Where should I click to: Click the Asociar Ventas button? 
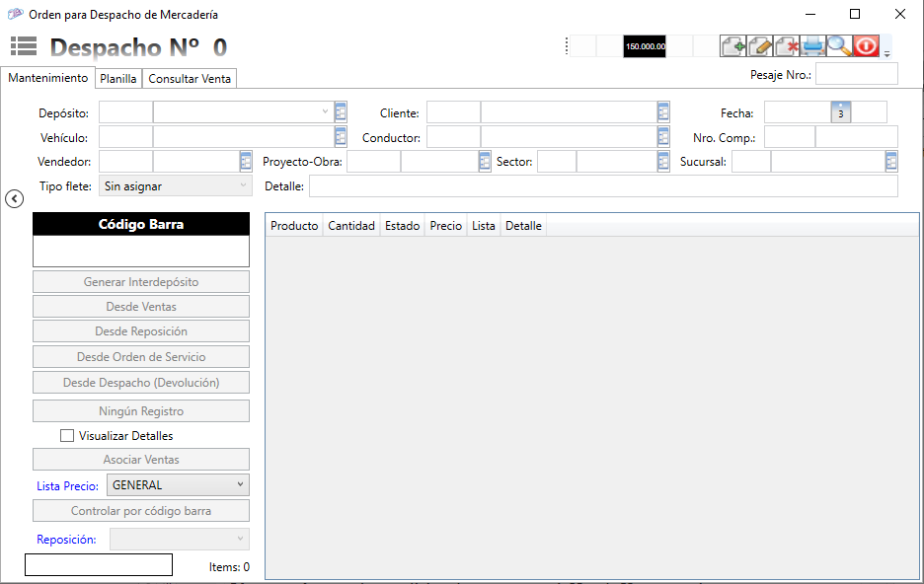point(141,459)
